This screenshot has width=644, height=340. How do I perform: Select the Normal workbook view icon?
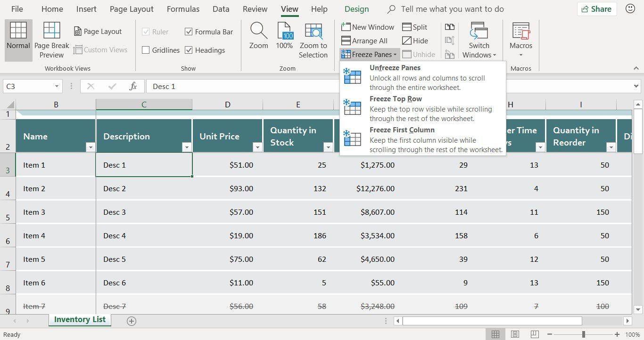18,31
